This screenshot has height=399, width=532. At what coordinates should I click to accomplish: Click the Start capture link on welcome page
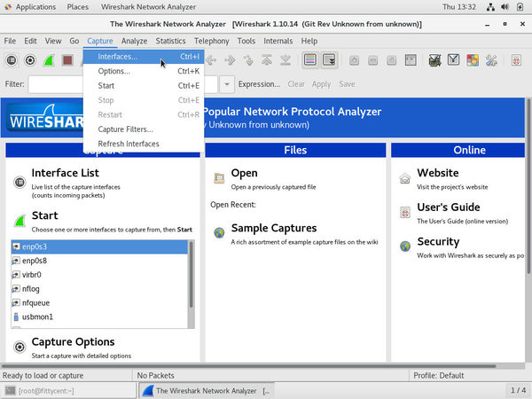point(45,215)
